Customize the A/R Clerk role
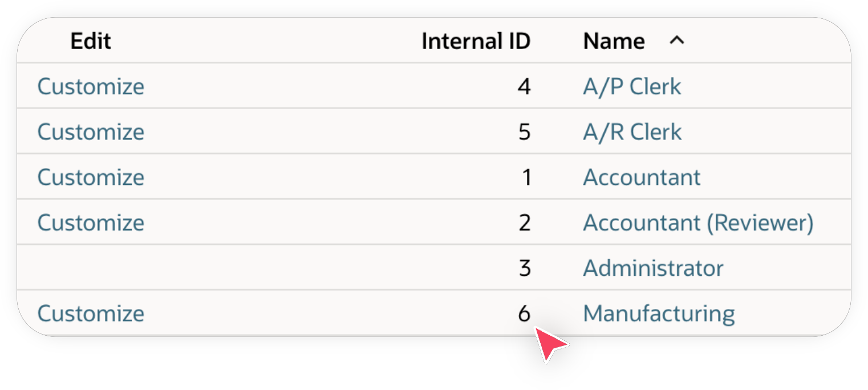The width and height of the screenshot is (868, 390). tap(91, 131)
